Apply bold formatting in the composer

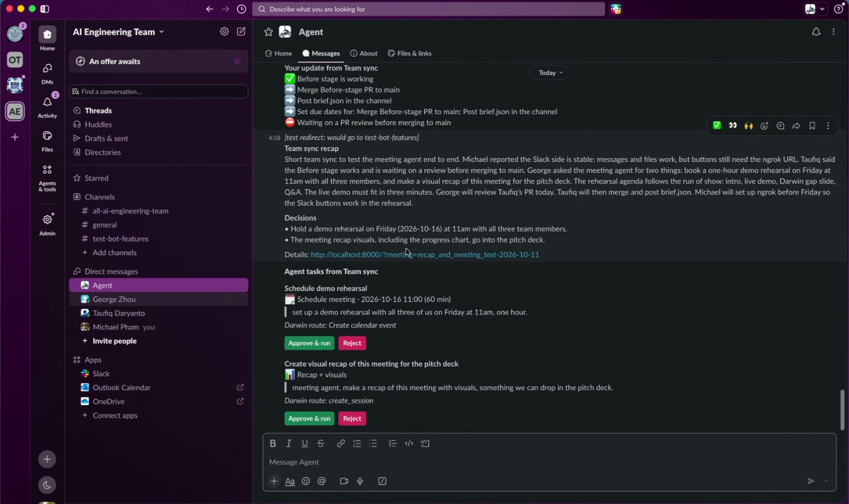point(273,444)
